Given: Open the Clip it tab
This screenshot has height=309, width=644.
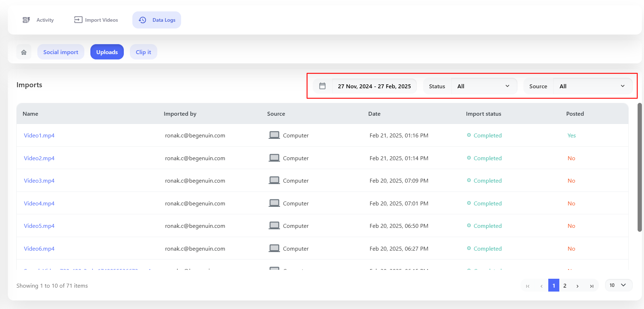Looking at the screenshot, I should (143, 52).
